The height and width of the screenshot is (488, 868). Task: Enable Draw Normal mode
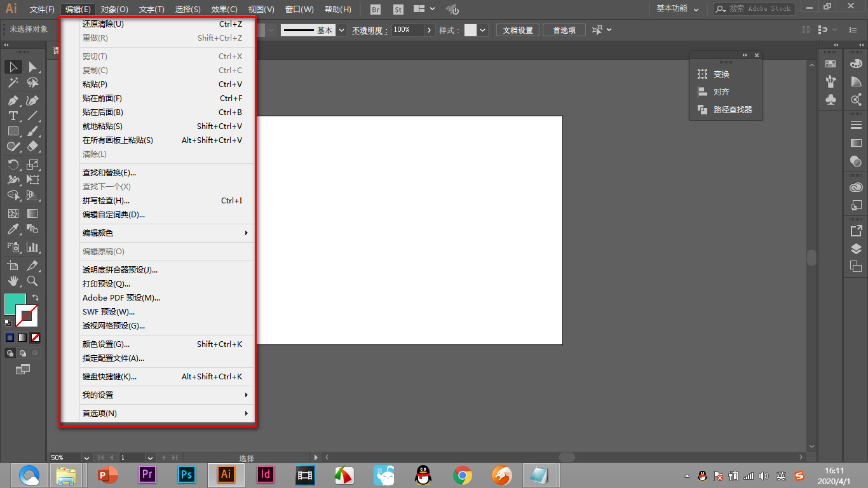coord(10,353)
